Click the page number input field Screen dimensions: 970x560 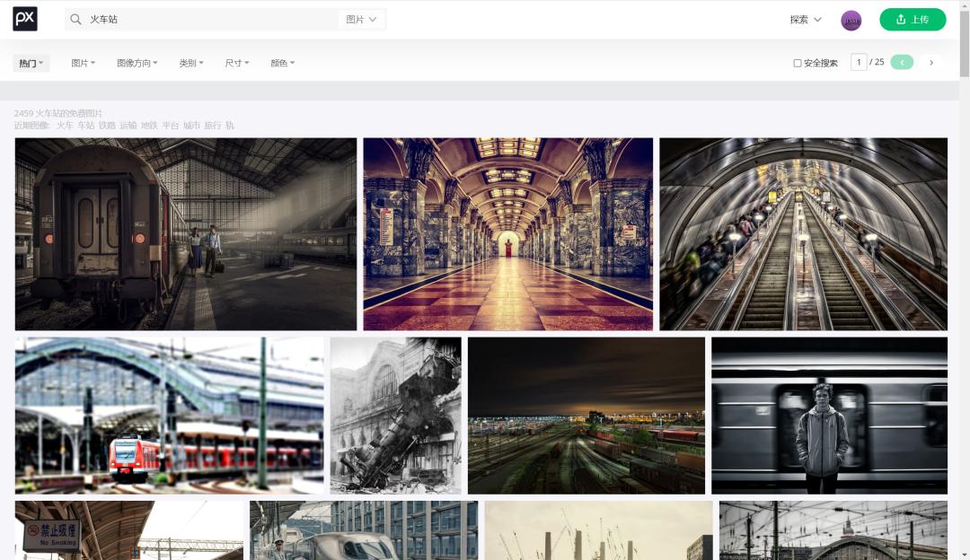point(859,63)
